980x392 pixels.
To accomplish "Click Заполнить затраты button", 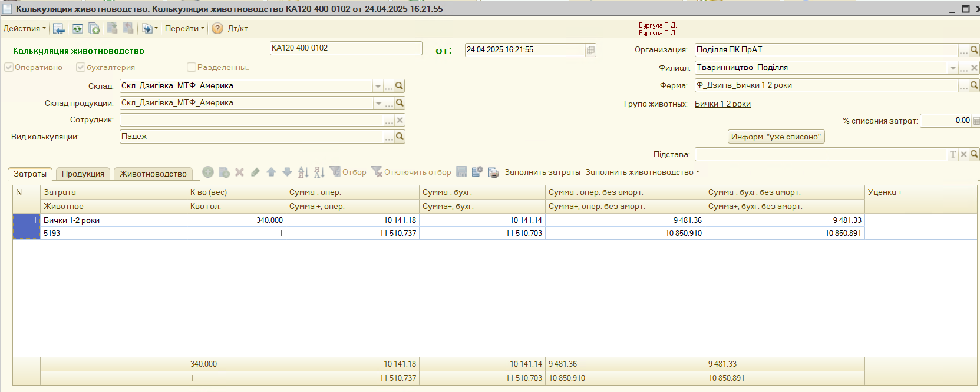I will click(x=542, y=172).
